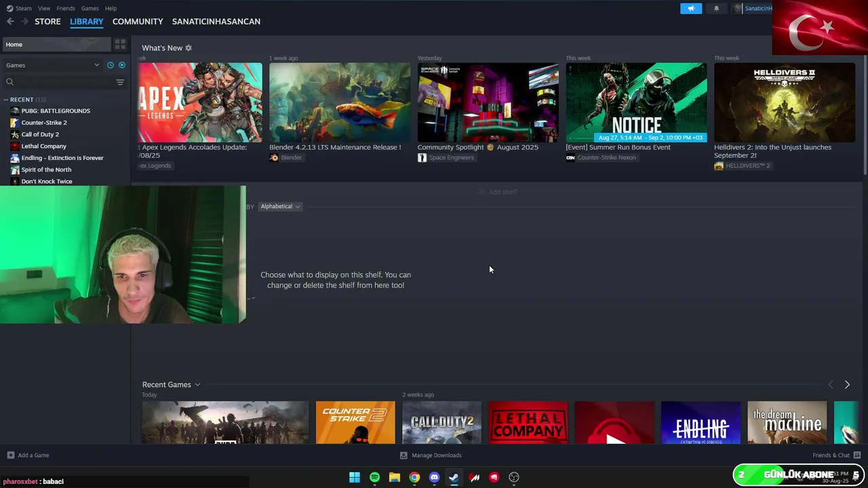Image resolution: width=868 pixels, height=488 pixels.
Task: Open the Lethal Company recent game tile
Action: [528, 422]
